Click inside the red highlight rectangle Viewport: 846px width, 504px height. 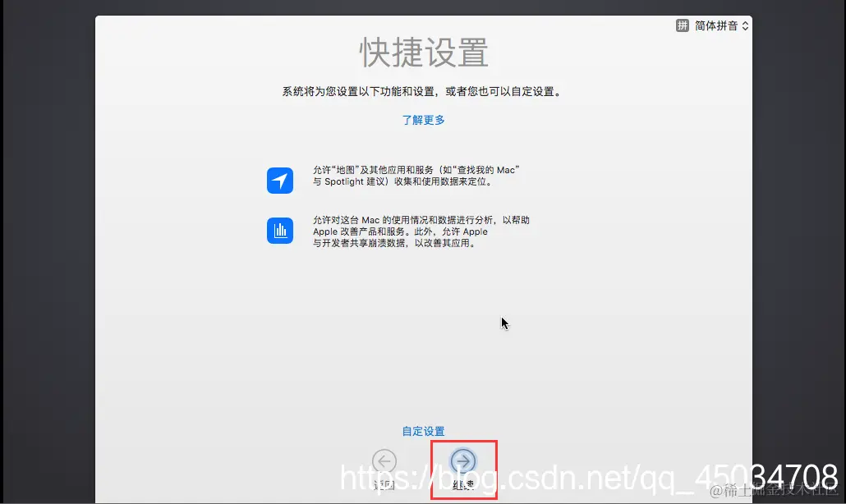tap(464, 468)
